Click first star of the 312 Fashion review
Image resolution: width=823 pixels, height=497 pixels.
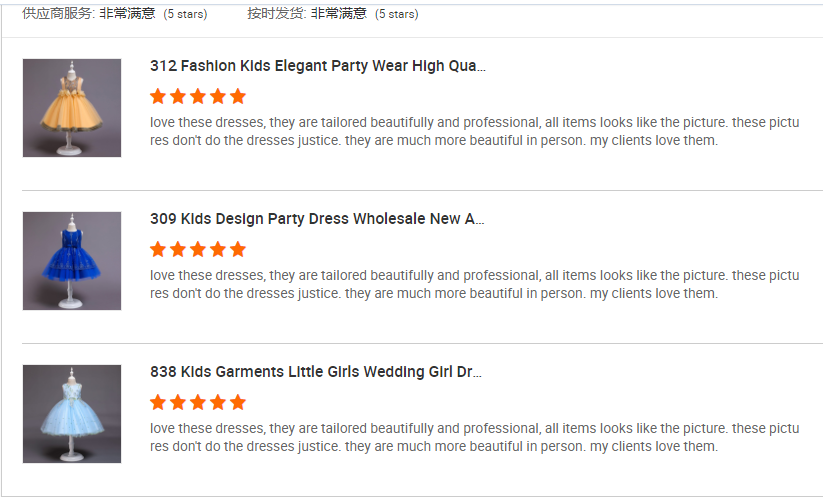tap(158, 97)
